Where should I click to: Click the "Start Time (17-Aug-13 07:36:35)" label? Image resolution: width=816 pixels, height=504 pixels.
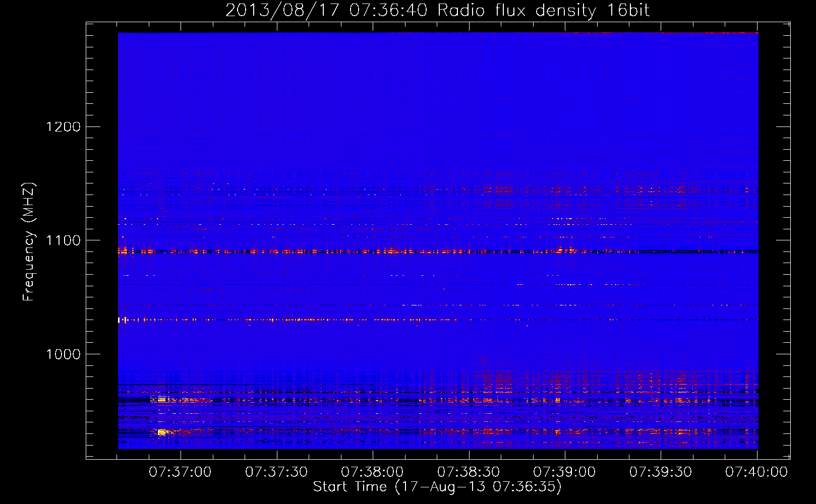437,486
